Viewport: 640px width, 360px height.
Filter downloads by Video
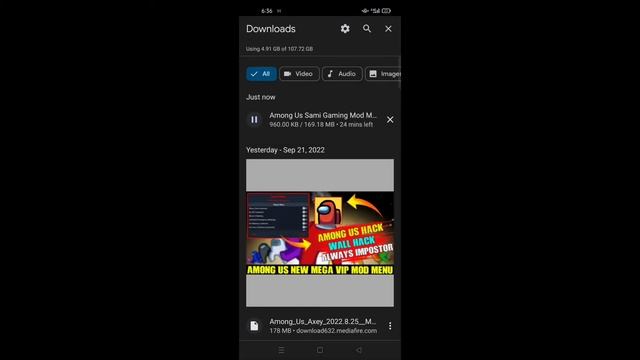pos(299,74)
